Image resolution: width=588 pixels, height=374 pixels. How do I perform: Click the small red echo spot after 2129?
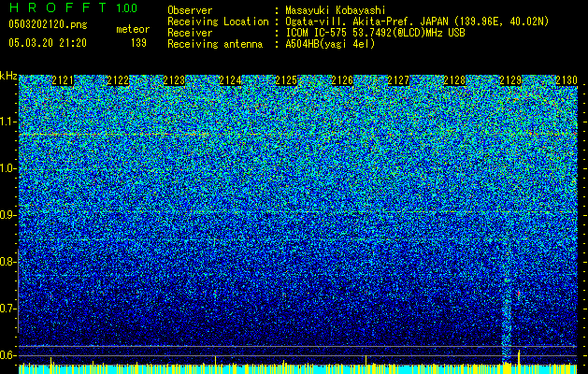pyautogui.click(x=519, y=294)
